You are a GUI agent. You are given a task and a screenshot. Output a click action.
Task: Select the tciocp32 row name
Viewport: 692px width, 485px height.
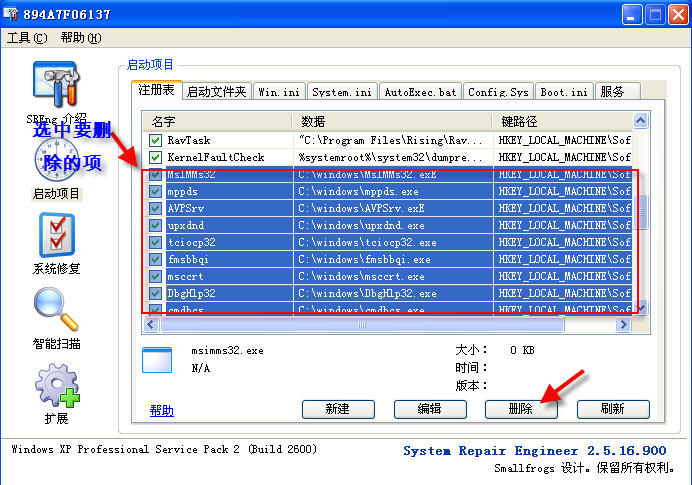pos(191,242)
